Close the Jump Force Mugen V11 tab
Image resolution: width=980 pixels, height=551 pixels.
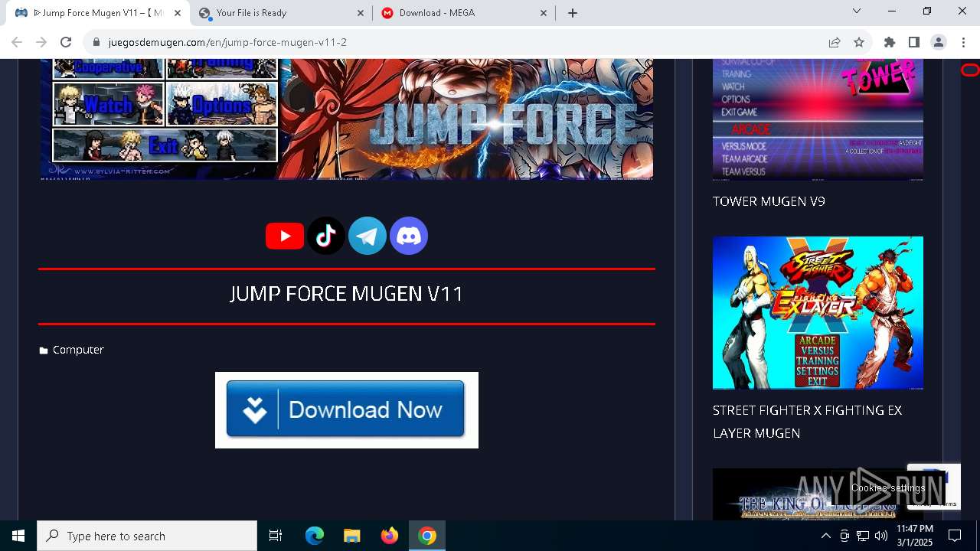[x=178, y=13]
